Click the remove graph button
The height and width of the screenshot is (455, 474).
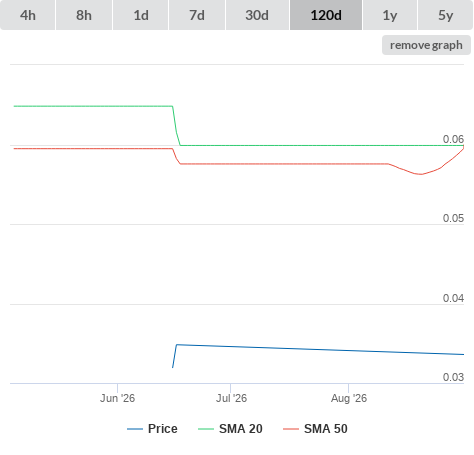[426, 45]
